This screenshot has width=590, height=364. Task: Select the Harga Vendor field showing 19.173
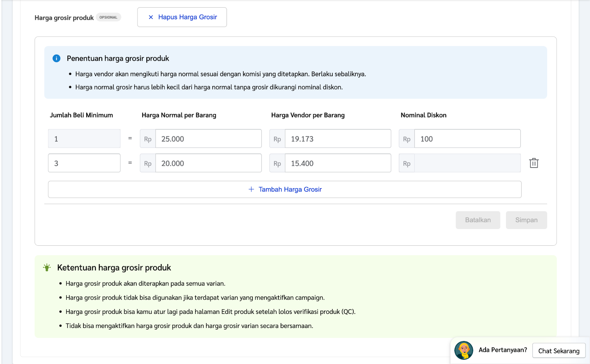click(x=338, y=139)
